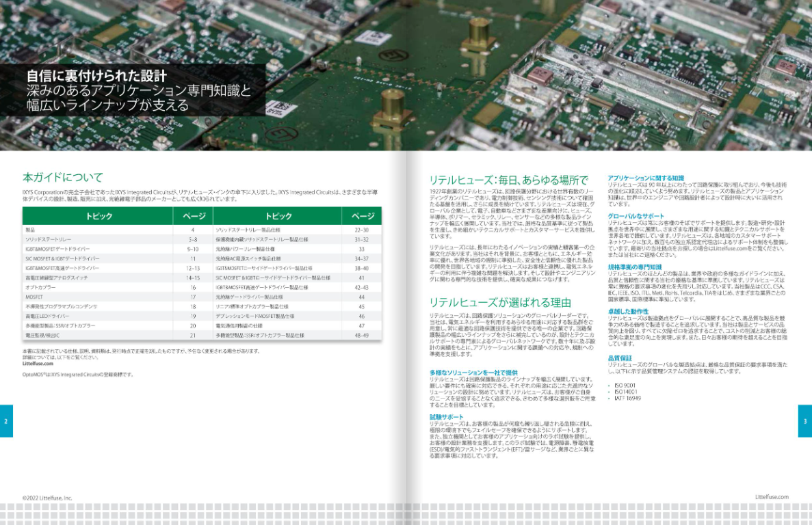Image resolution: width=812 pixels, height=525 pixels.
Task: Click the page range cell "22–30"
Action: click(361, 230)
